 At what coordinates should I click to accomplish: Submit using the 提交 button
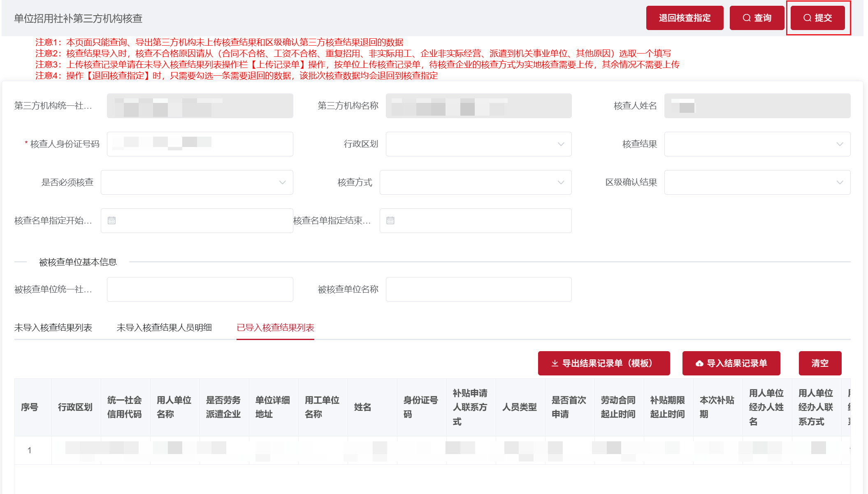pos(818,18)
